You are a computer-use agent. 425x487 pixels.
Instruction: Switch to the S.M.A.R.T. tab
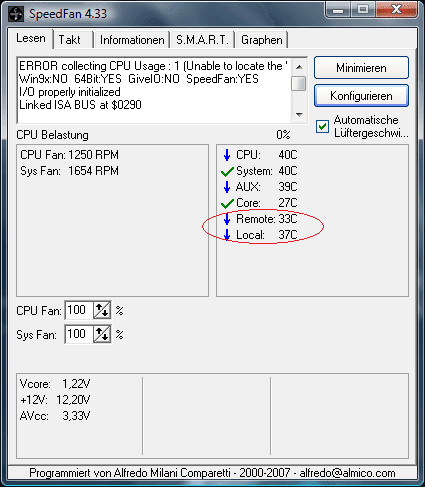[x=202, y=40]
